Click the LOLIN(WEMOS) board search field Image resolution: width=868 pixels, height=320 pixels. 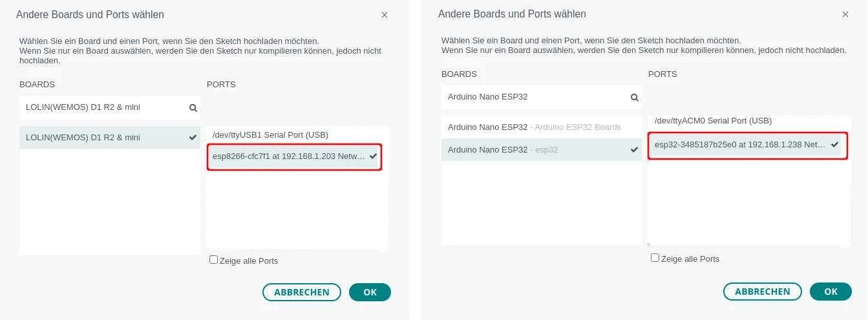point(103,108)
